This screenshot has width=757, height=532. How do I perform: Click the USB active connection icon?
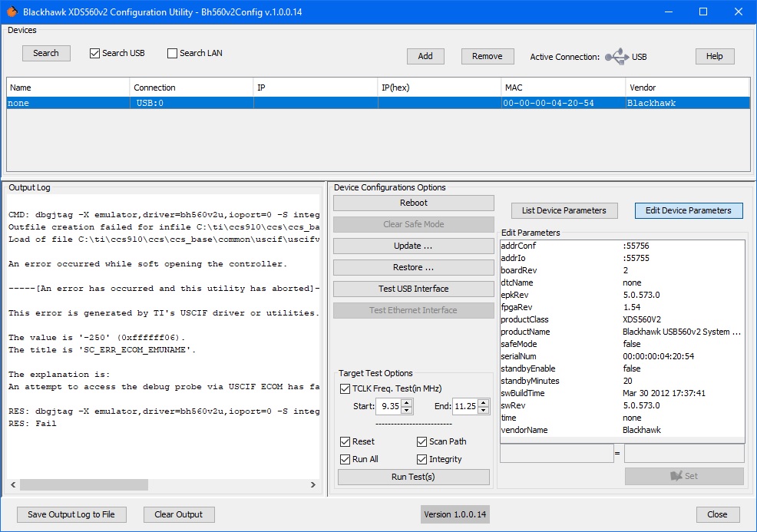(617, 57)
